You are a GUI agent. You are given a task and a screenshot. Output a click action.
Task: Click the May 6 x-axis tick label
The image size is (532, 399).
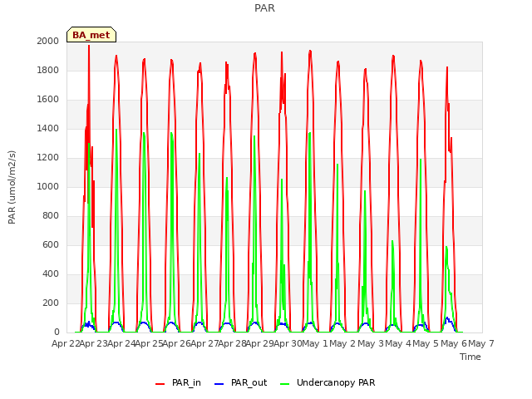pyautogui.click(x=454, y=343)
